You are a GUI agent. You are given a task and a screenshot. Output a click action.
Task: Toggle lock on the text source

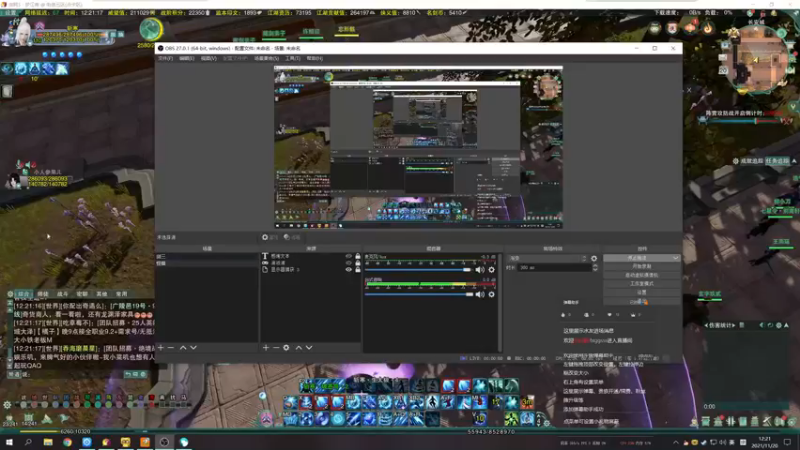[x=358, y=256]
